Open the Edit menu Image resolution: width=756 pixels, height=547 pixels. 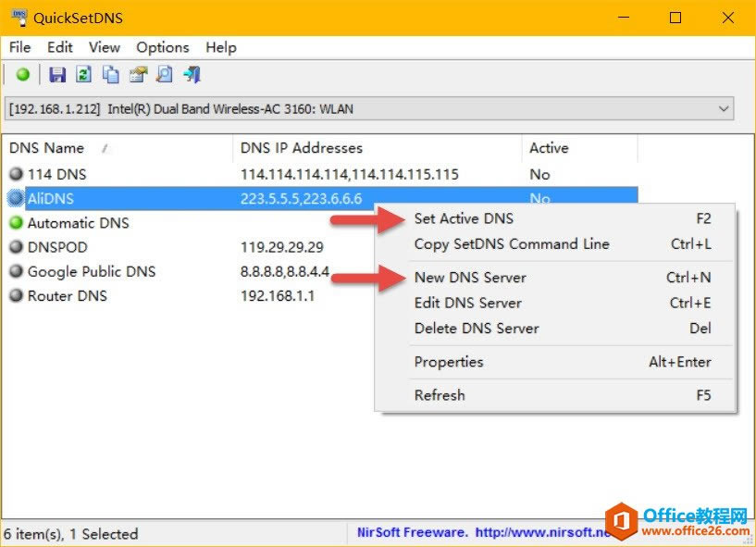click(x=60, y=47)
